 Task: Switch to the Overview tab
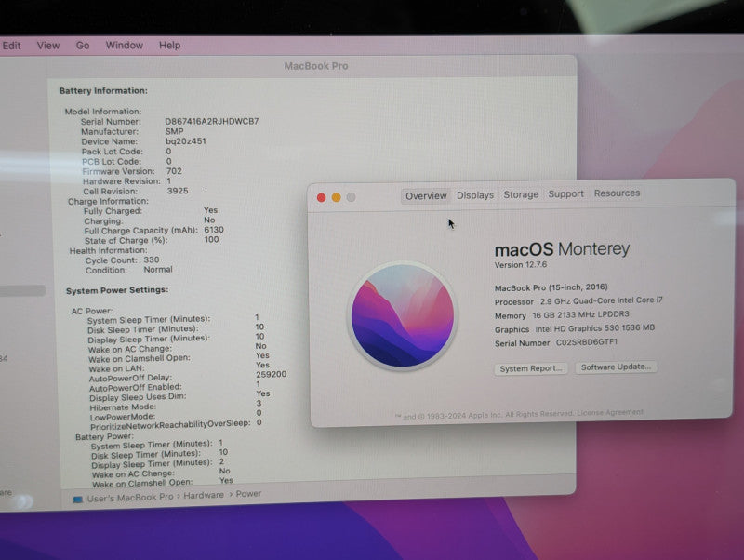426,196
